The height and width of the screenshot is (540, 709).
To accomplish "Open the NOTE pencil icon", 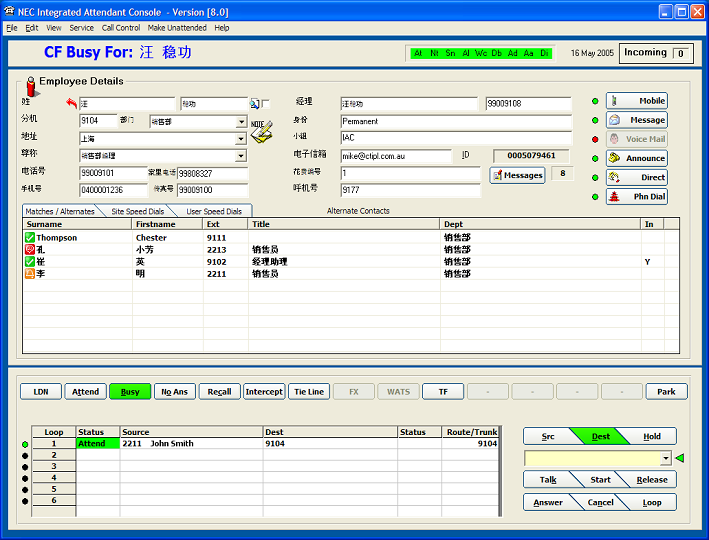I will coord(262,132).
